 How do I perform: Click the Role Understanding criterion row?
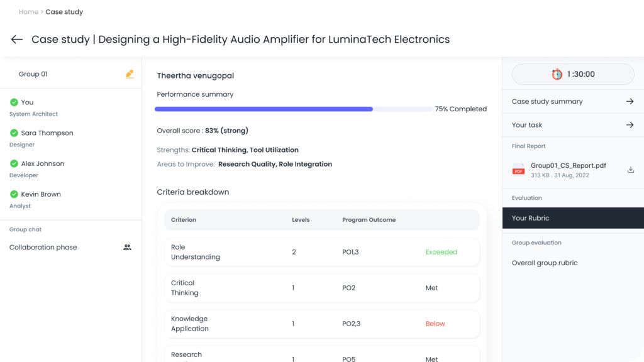(x=321, y=252)
